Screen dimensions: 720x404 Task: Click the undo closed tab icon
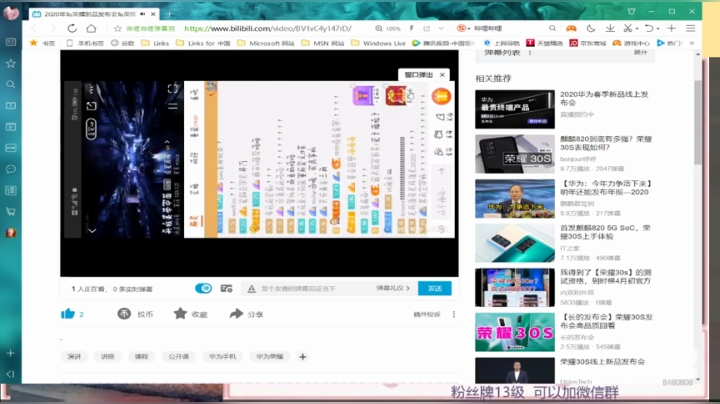[x=648, y=28]
